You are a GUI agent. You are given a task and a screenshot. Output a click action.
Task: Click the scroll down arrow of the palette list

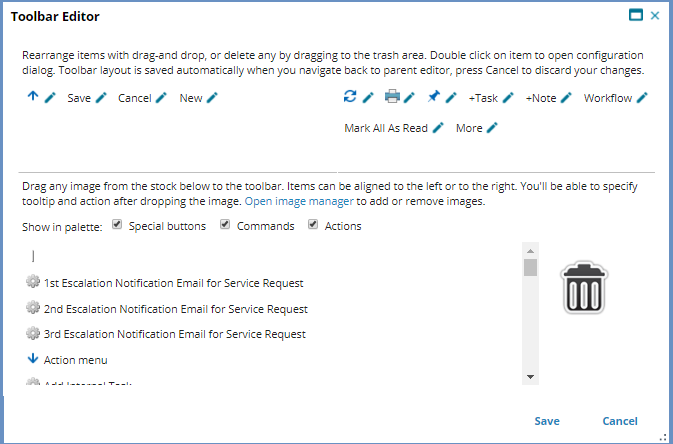click(530, 376)
